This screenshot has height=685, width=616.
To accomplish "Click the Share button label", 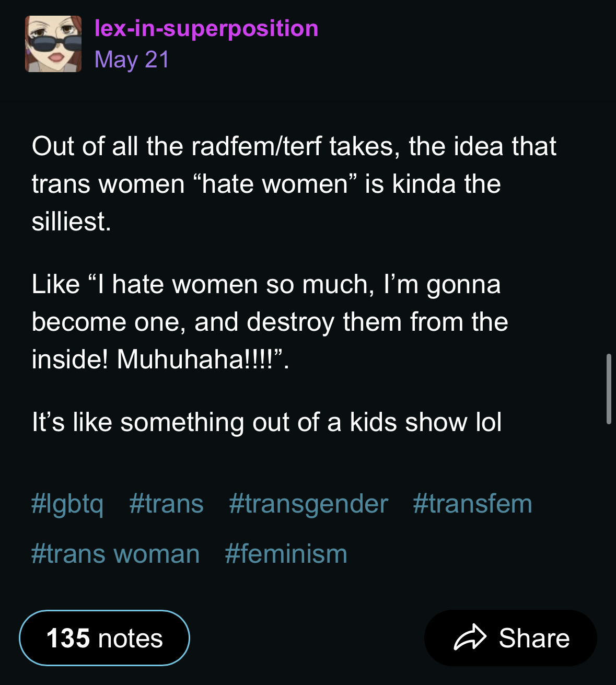I will (x=534, y=638).
